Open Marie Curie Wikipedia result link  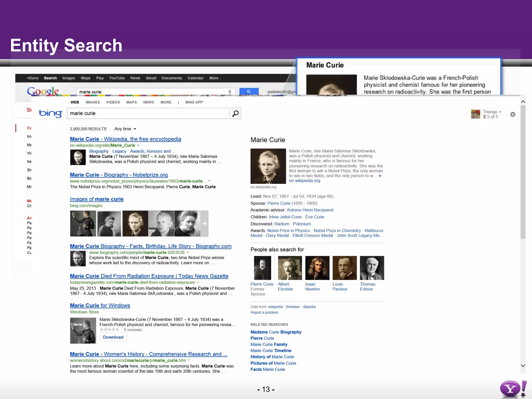click(x=125, y=139)
